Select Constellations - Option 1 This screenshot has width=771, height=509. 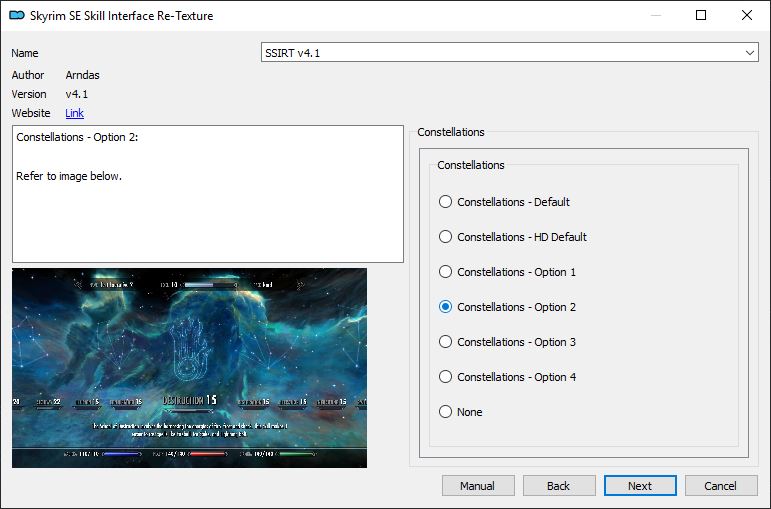pyautogui.click(x=446, y=272)
